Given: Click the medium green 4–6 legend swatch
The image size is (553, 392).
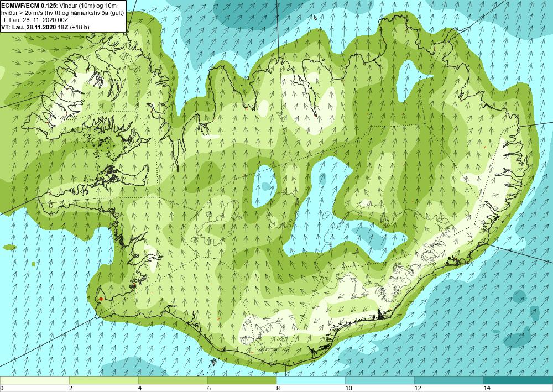Looking at the screenshot, I should click(173, 380).
